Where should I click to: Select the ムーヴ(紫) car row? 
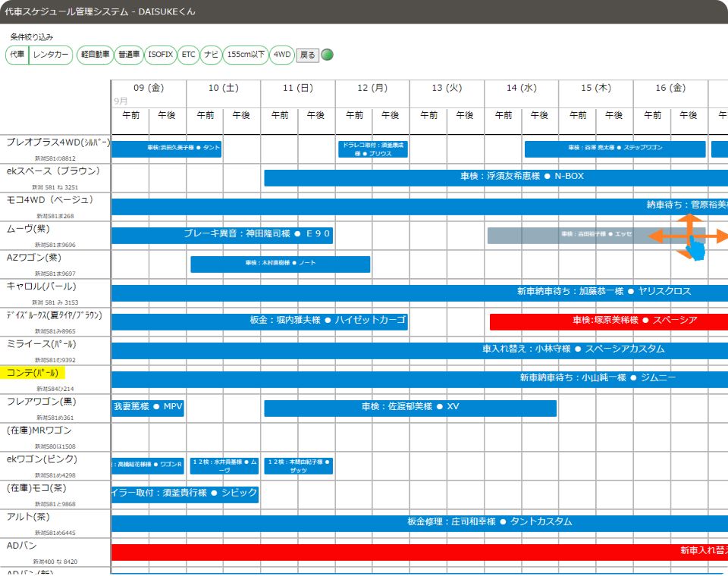pos(55,235)
